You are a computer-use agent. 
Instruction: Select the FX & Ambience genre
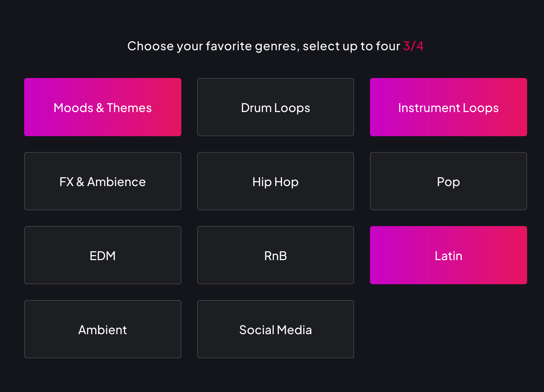pos(103,181)
